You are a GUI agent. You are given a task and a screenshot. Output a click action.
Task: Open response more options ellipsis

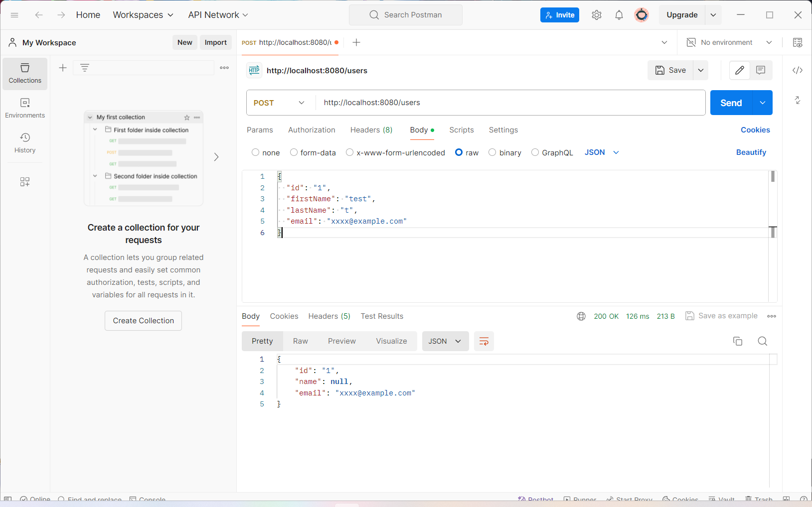tap(772, 316)
